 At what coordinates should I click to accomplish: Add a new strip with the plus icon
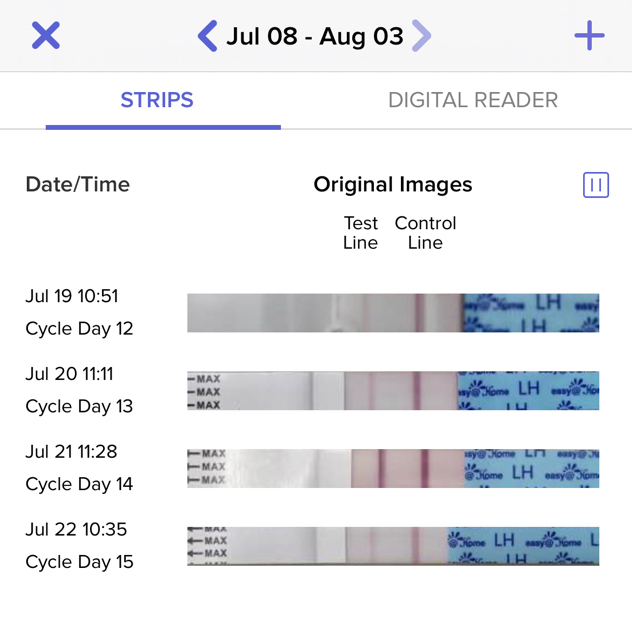[589, 36]
